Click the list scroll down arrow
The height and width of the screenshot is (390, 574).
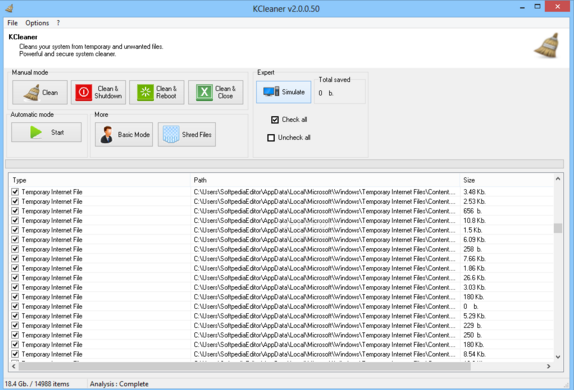coord(558,357)
